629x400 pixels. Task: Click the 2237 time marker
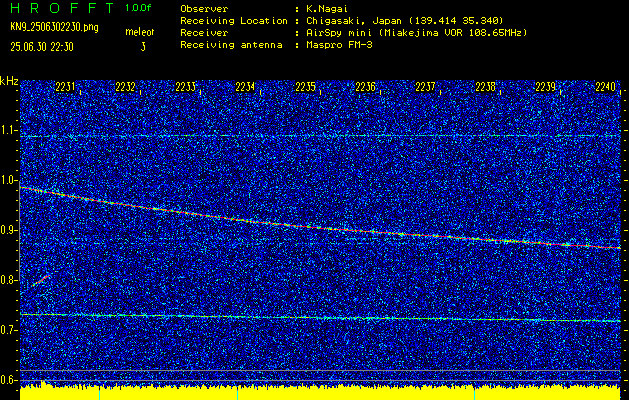click(425, 87)
